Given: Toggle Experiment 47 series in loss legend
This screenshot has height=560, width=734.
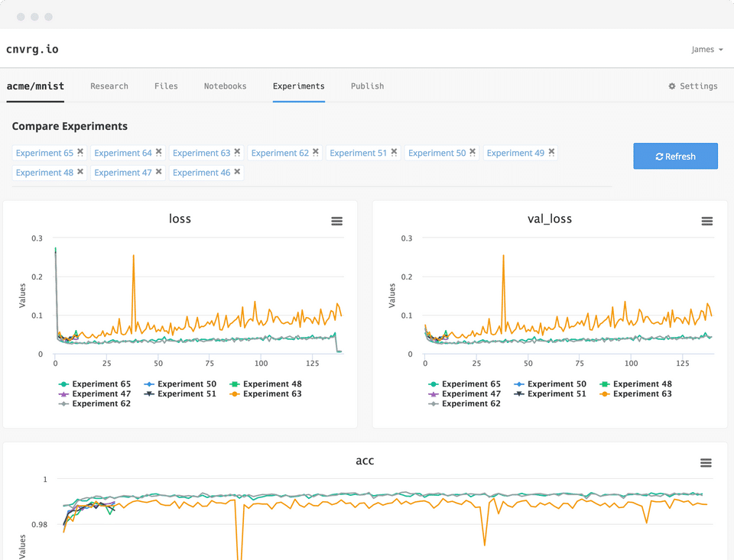Looking at the screenshot, I should (95, 394).
